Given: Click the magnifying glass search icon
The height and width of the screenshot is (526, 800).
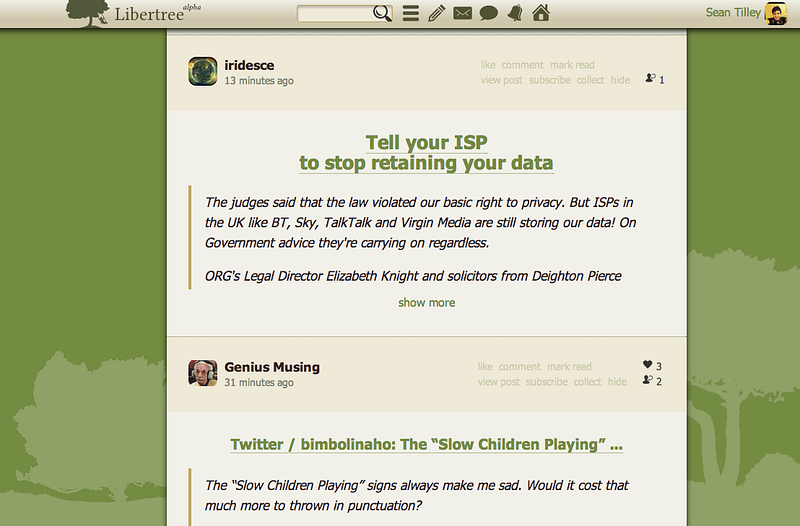Looking at the screenshot, I should [x=382, y=13].
